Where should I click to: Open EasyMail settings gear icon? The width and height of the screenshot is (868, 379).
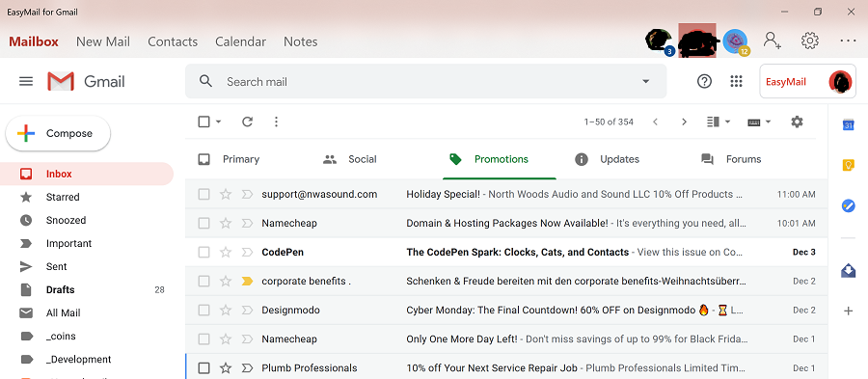pos(810,41)
